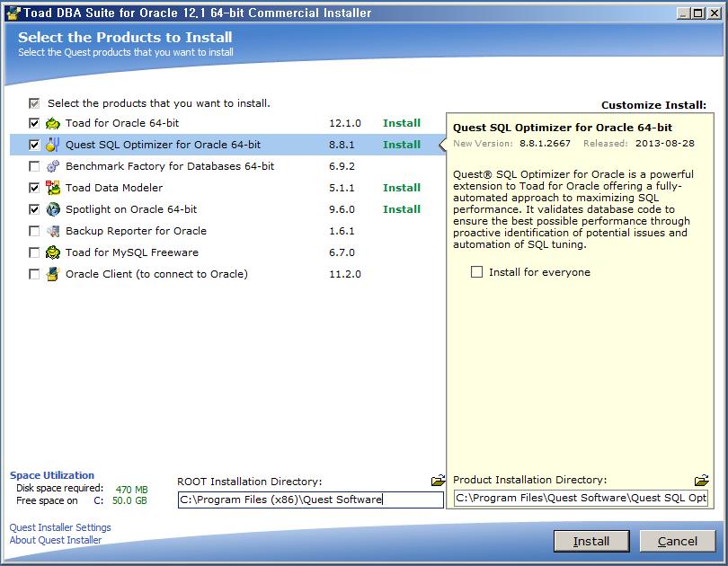Image resolution: width=728 pixels, height=566 pixels.
Task: Click the Spotlight on Oracle globe icon
Action: (x=53, y=209)
